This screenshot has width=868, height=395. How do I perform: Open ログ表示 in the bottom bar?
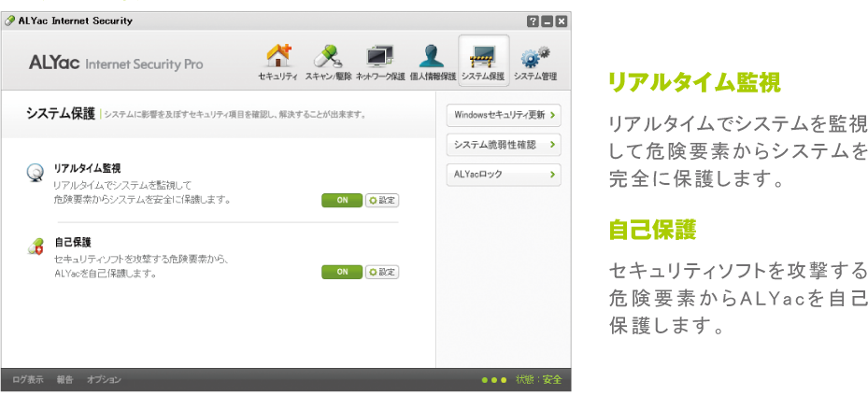pyautogui.click(x=28, y=379)
